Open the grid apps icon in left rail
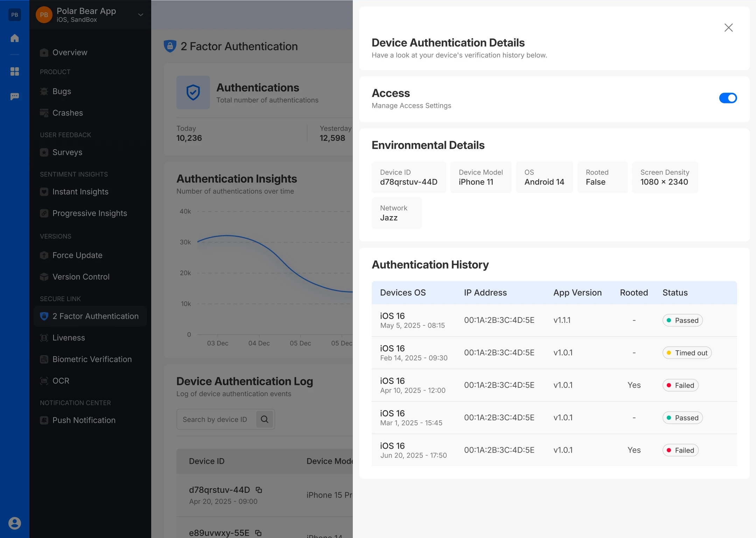Screen dimensions: 756x538 15,71
